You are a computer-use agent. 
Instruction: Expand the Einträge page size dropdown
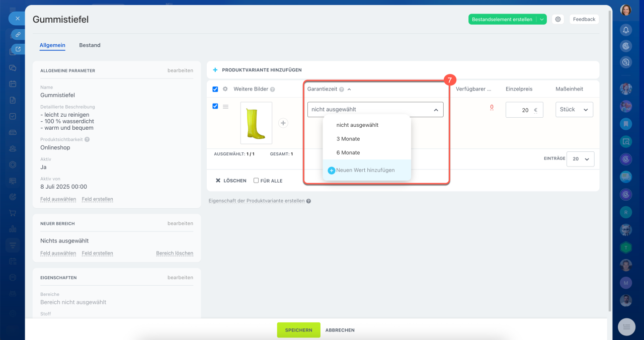[580, 159]
